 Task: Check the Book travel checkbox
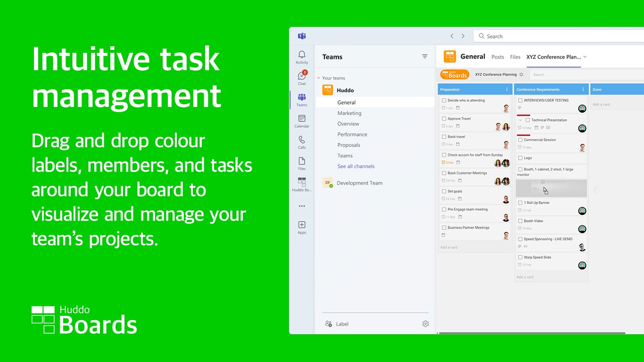(444, 137)
